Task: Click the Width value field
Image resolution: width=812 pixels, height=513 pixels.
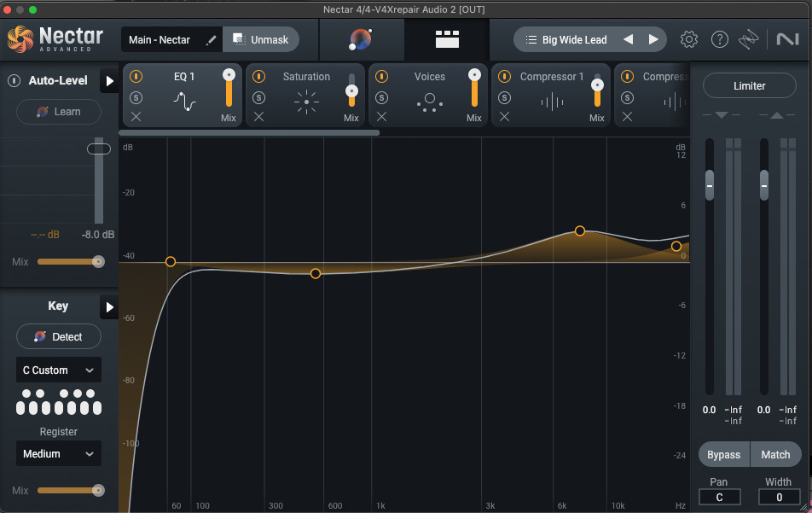Action: click(779, 497)
